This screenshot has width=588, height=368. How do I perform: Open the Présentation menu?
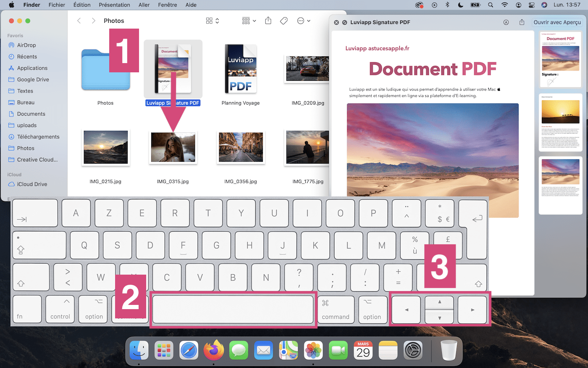pos(114,5)
